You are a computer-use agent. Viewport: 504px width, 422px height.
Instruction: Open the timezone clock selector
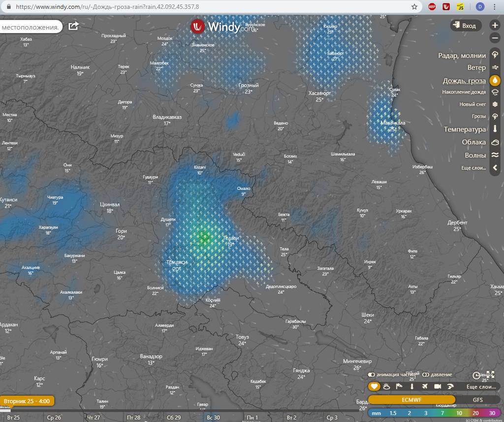pyautogui.click(x=476, y=375)
